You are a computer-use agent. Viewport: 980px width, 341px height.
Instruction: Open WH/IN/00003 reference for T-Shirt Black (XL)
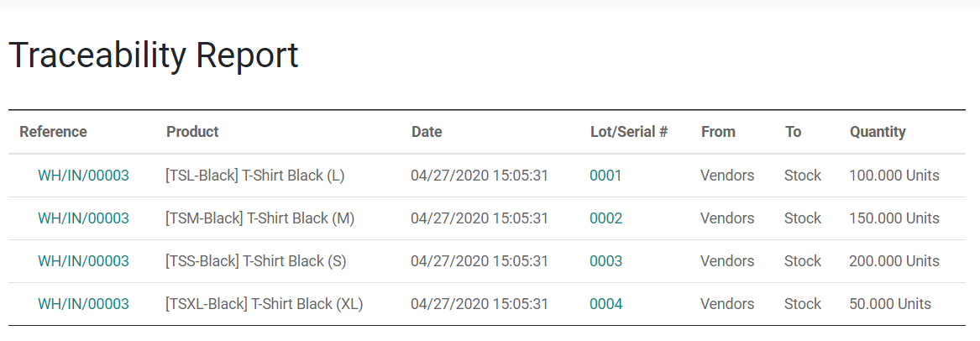pyautogui.click(x=83, y=304)
